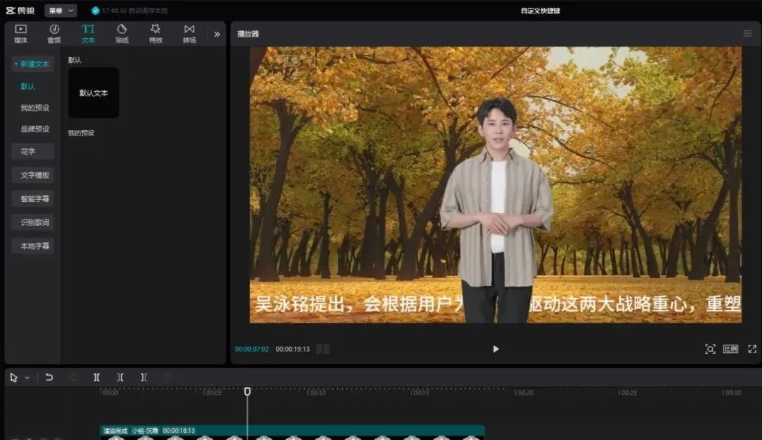Click 自定义快捷键 in the title bar

coord(540,11)
